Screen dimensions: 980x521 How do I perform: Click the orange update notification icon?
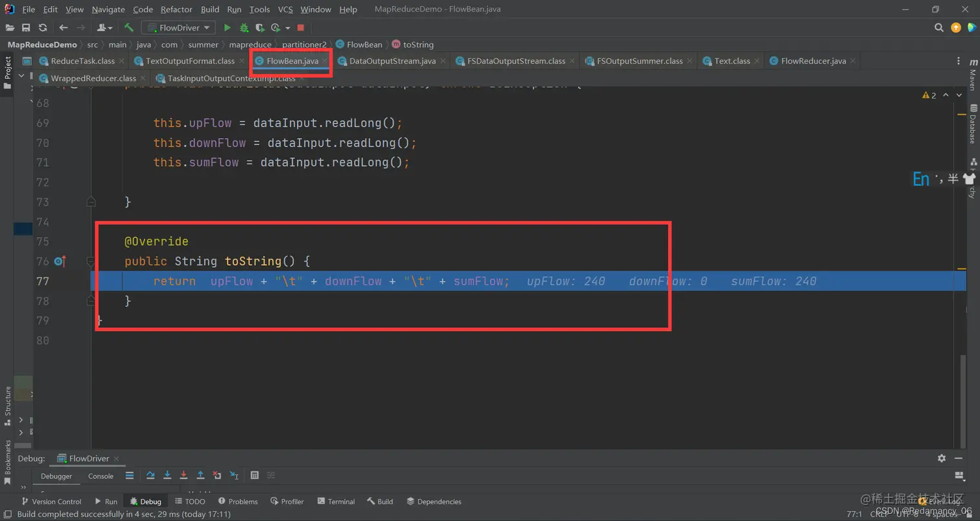pyautogui.click(x=955, y=27)
